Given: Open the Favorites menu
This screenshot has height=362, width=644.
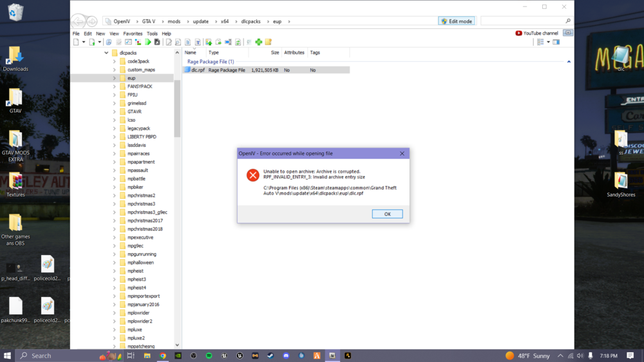Looking at the screenshot, I should point(133,33).
